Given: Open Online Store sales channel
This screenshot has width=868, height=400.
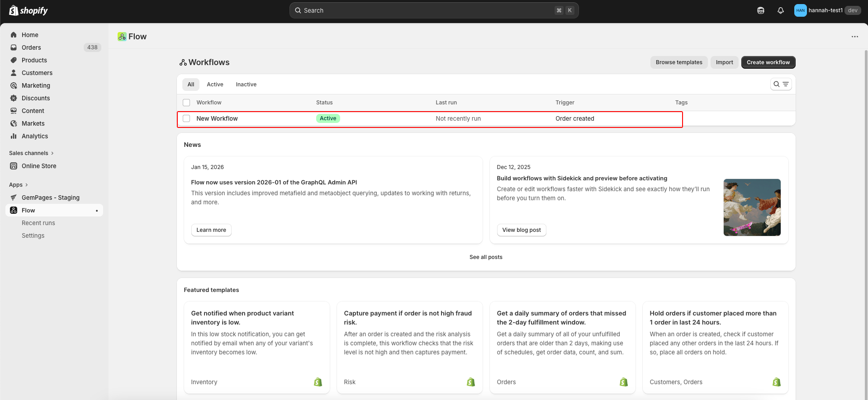Looking at the screenshot, I should (39, 166).
